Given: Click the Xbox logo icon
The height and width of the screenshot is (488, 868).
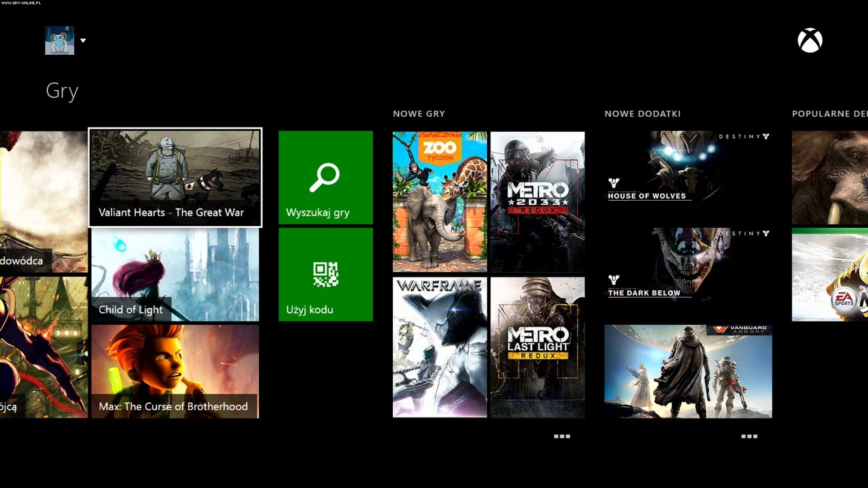Looking at the screenshot, I should point(809,41).
